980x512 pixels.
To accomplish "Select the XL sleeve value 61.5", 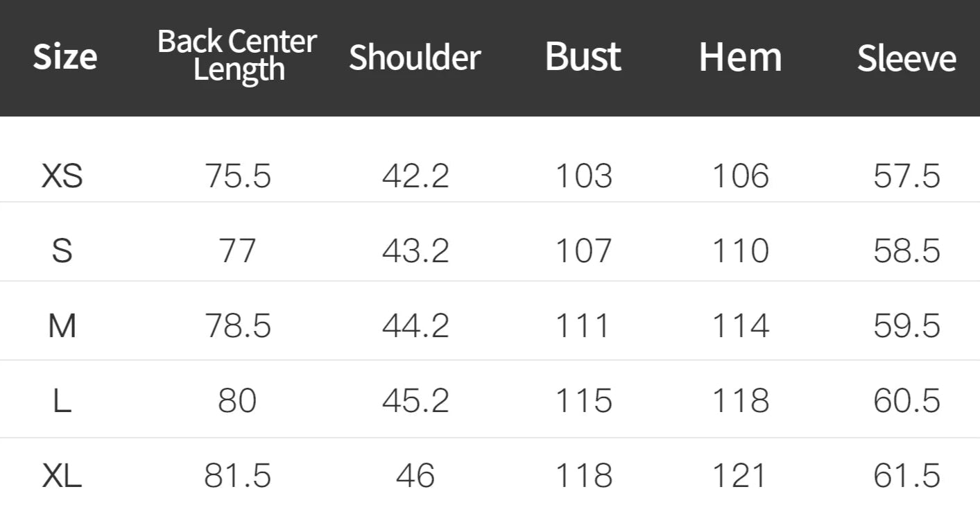I will [906, 476].
